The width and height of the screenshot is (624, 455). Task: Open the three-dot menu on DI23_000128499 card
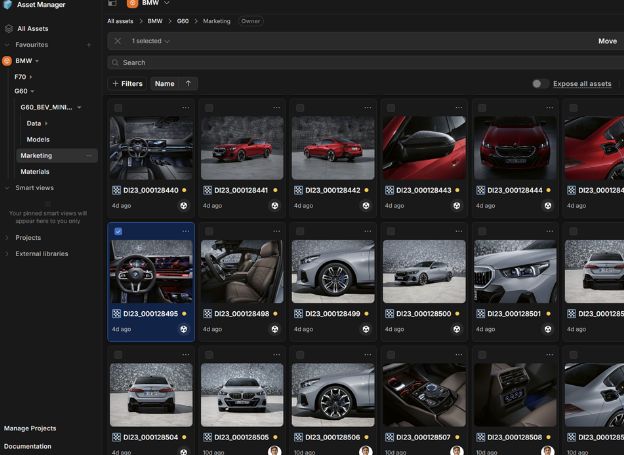pos(368,231)
